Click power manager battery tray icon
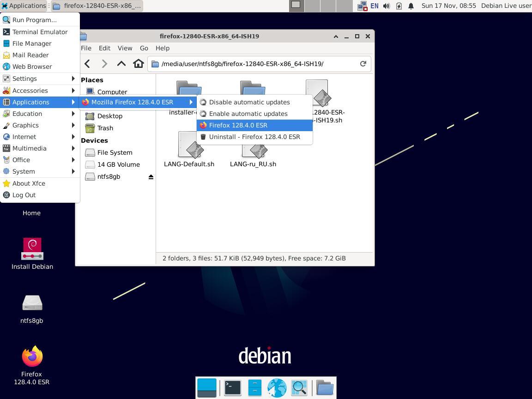This screenshot has width=532, height=399. (399, 6)
